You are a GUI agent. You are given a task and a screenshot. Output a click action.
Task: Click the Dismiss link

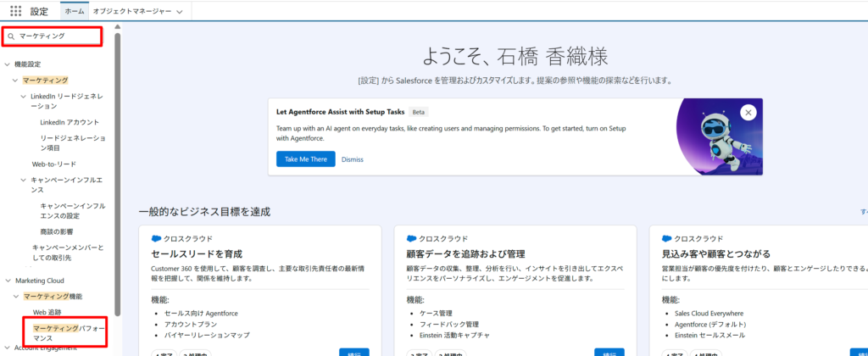pyautogui.click(x=352, y=159)
